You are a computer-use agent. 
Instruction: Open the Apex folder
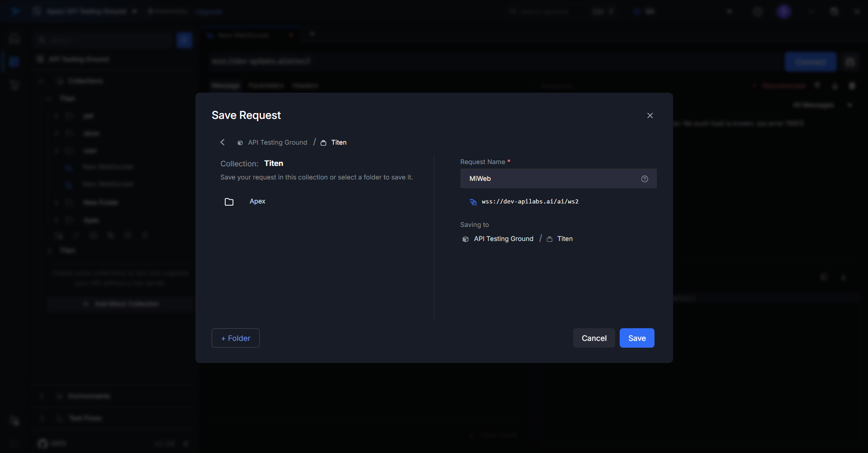click(x=257, y=202)
